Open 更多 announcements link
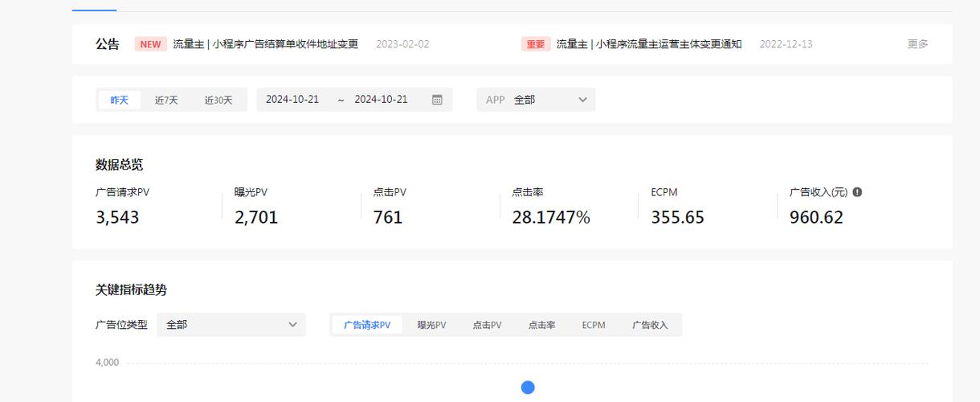Screen dimensions: 980x402 tap(917, 44)
